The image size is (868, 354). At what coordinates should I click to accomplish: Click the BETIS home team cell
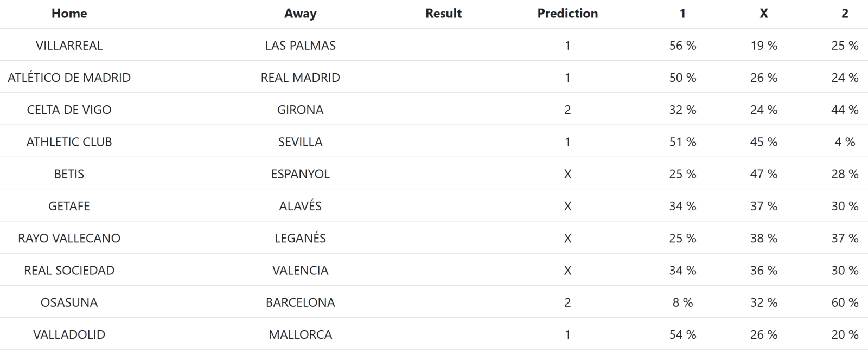pyautogui.click(x=69, y=174)
